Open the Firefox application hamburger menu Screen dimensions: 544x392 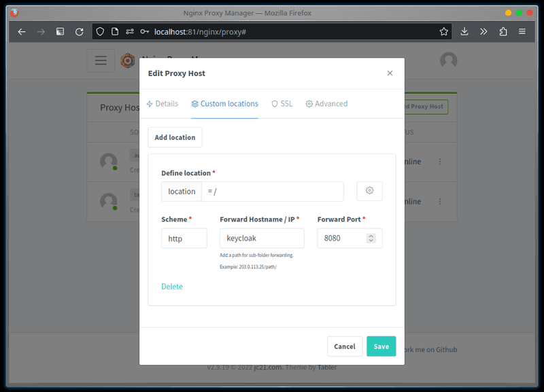click(522, 31)
